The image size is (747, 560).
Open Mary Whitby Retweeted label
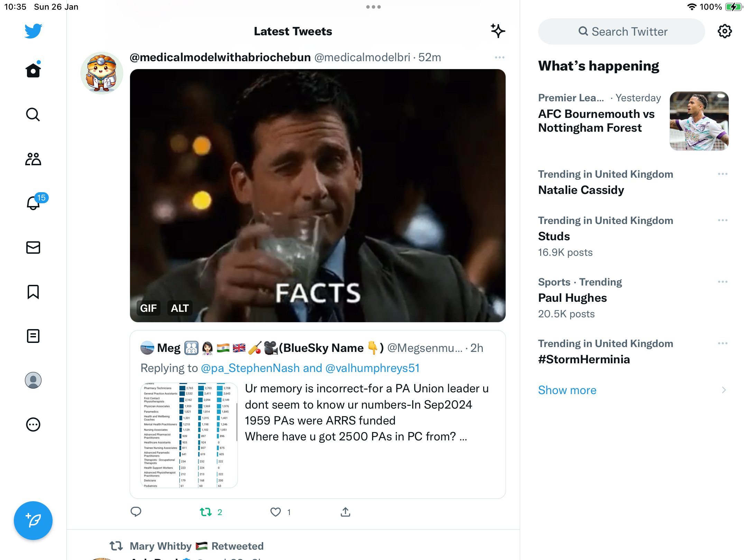coord(196,546)
